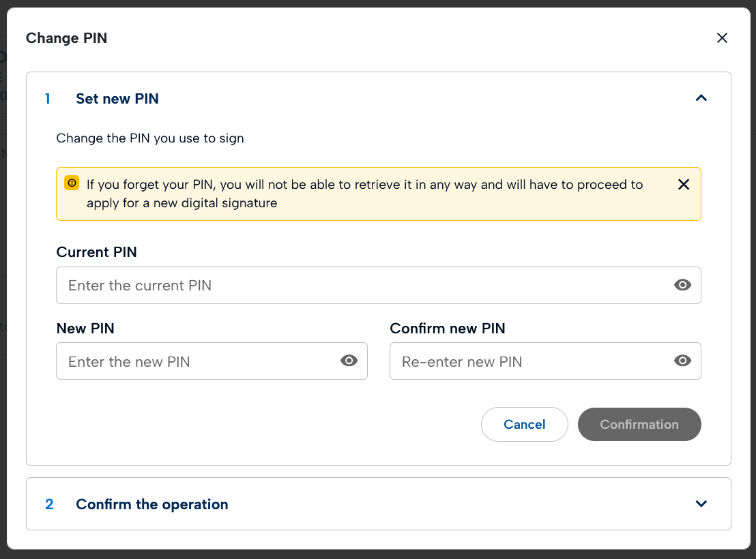Collapse the Set new PIN section

(701, 98)
